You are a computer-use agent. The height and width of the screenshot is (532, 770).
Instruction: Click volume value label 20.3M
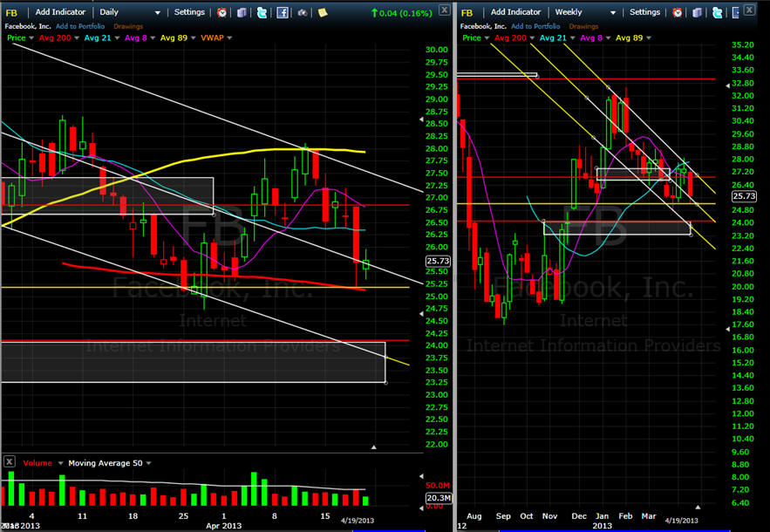point(438,498)
